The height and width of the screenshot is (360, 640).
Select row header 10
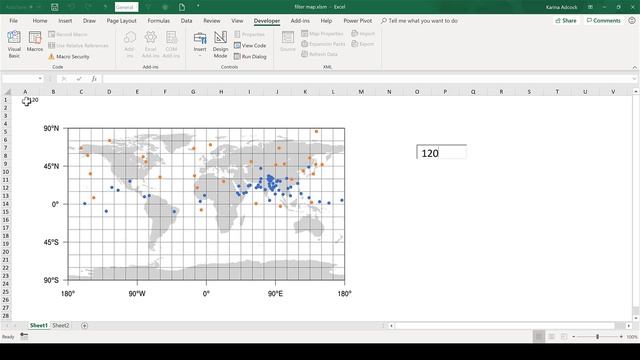[x=6, y=172]
